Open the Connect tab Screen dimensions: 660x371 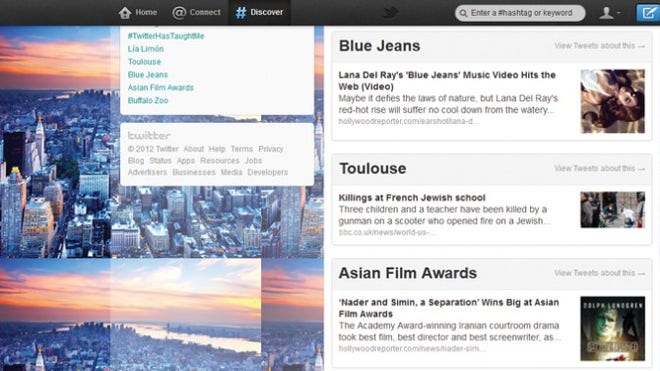(x=196, y=13)
